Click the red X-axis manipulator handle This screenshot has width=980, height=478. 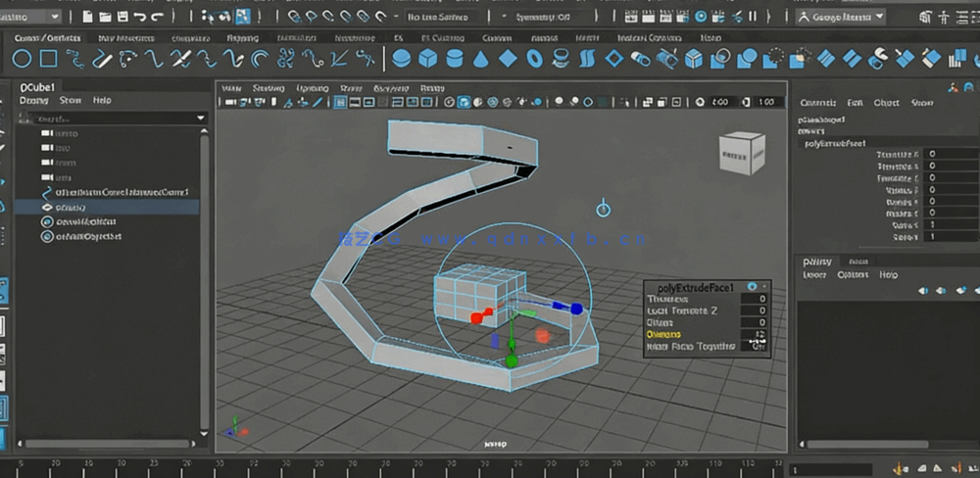click(476, 318)
